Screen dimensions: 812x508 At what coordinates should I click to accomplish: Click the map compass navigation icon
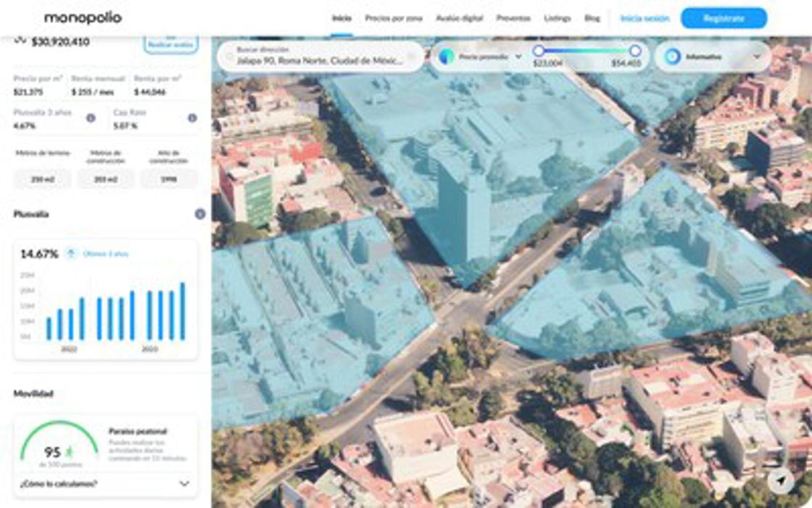(781, 480)
